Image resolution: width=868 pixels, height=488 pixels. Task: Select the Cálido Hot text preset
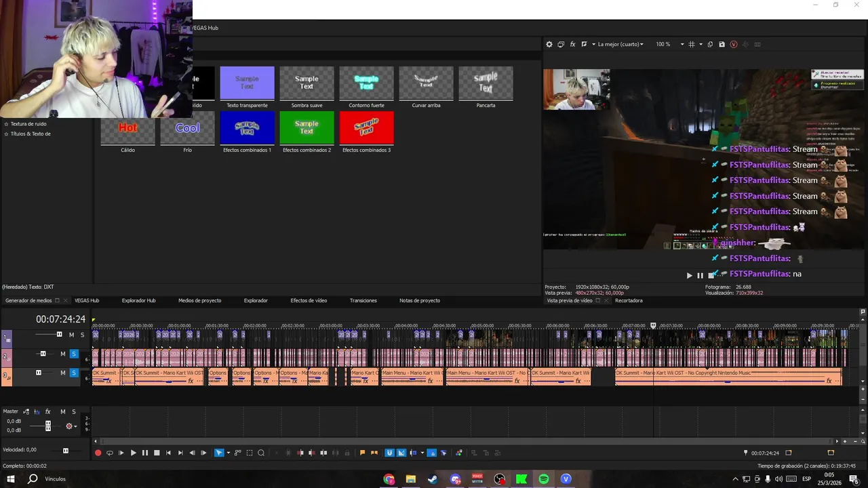point(127,127)
